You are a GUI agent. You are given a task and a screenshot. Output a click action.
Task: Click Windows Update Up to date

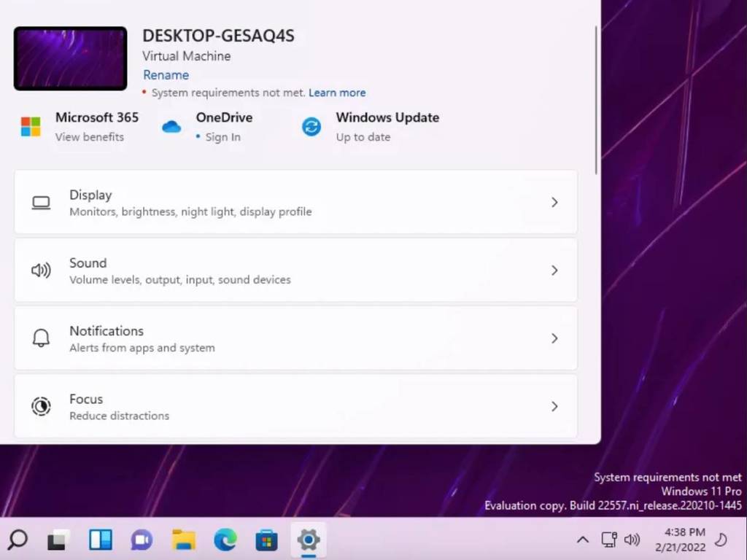363,137
